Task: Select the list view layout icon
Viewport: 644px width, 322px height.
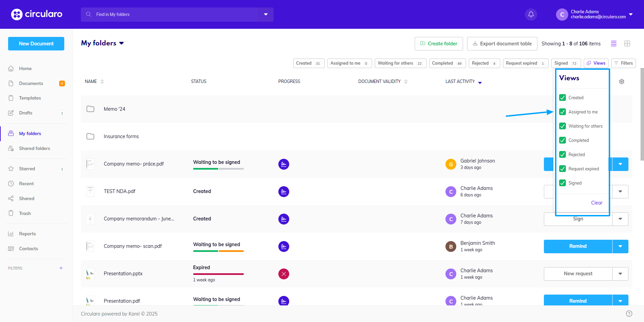Action: (x=614, y=44)
